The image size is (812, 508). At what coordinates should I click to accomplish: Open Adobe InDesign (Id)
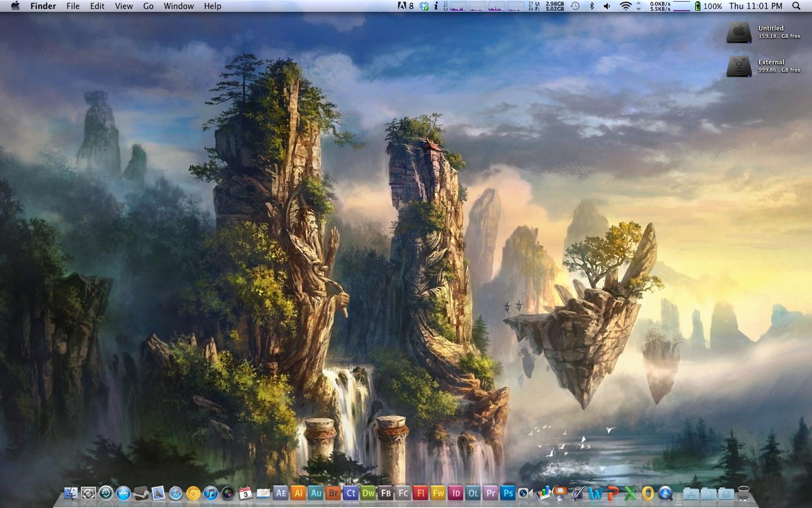[x=456, y=493]
